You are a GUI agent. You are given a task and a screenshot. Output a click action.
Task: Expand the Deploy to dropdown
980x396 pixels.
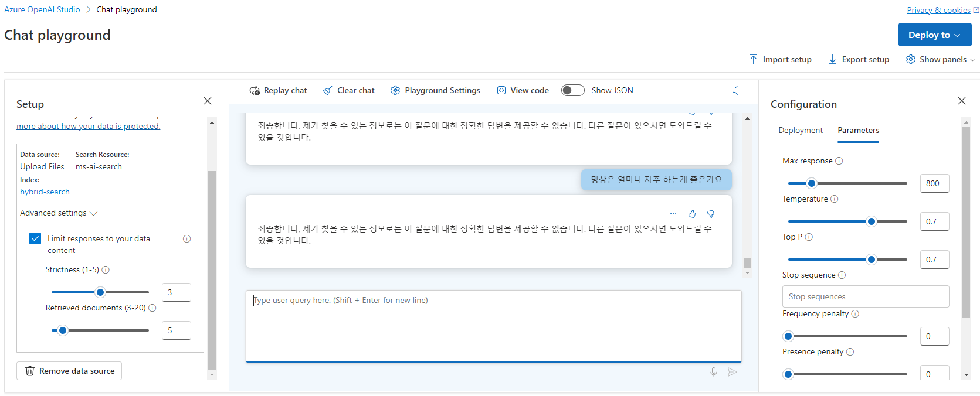(x=935, y=35)
